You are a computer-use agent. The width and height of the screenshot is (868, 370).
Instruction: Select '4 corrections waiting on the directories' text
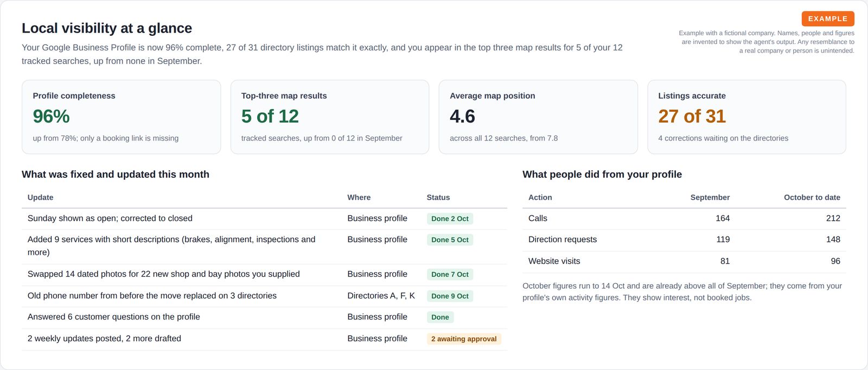pos(723,138)
